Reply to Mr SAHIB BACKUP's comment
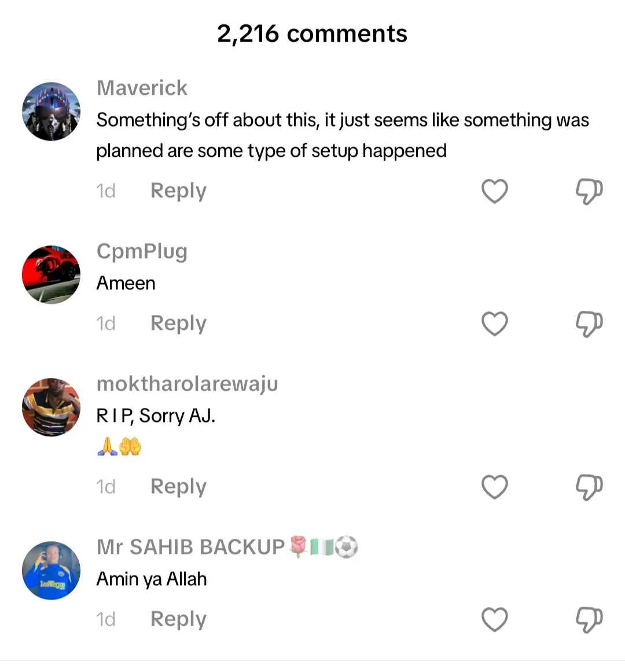625x672 pixels. pos(178,619)
